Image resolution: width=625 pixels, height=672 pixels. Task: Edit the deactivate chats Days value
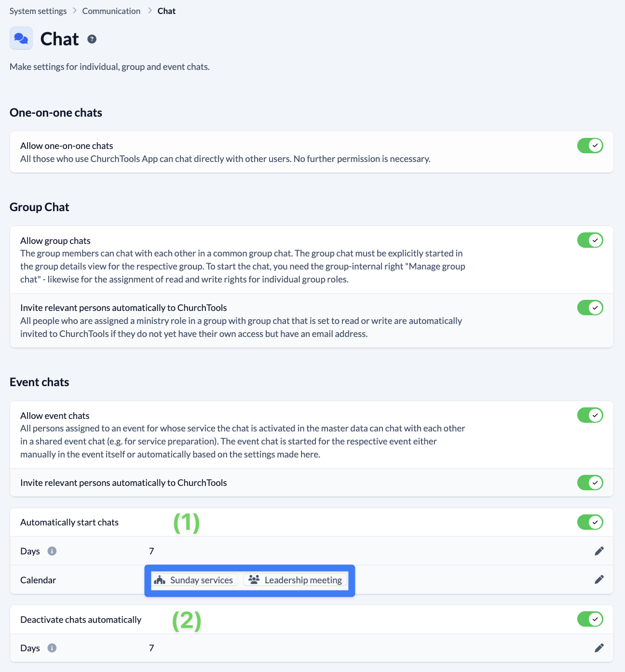point(599,648)
